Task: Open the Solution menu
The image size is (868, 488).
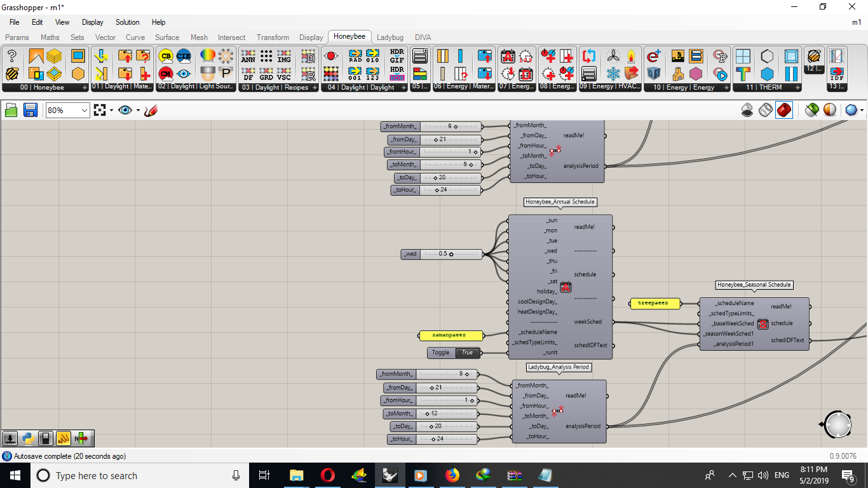Action: (x=127, y=22)
